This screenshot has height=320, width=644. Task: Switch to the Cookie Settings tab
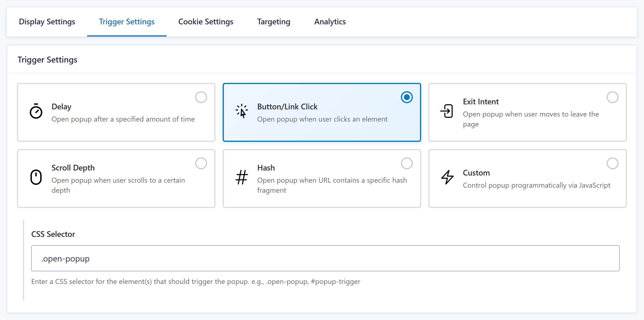click(206, 22)
